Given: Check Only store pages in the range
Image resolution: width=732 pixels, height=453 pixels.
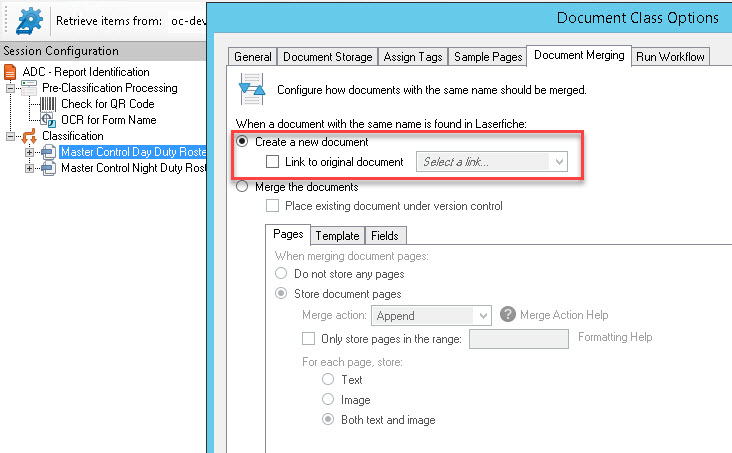Looking at the screenshot, I should coord(308,339).
